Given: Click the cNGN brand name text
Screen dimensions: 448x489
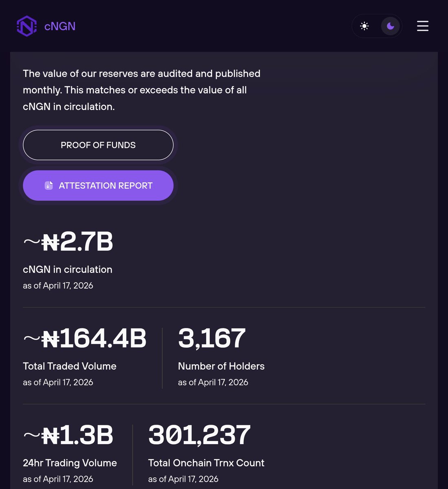Looking at the screenshot, I should (60, 26).
